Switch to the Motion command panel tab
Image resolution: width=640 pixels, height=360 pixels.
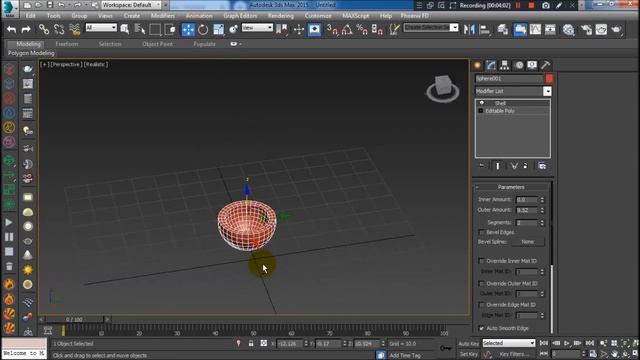pyautogui.click(x=518, y=65)
